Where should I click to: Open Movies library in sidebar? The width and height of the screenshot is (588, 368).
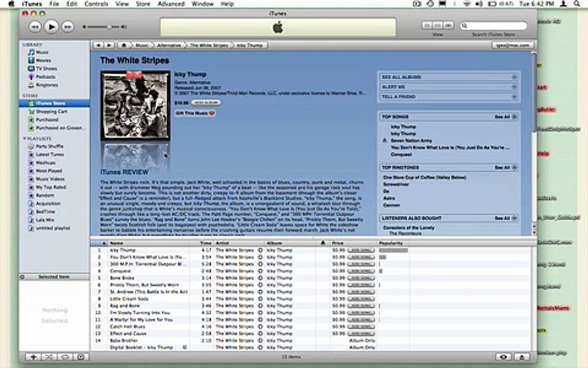[x=43, y=60]
